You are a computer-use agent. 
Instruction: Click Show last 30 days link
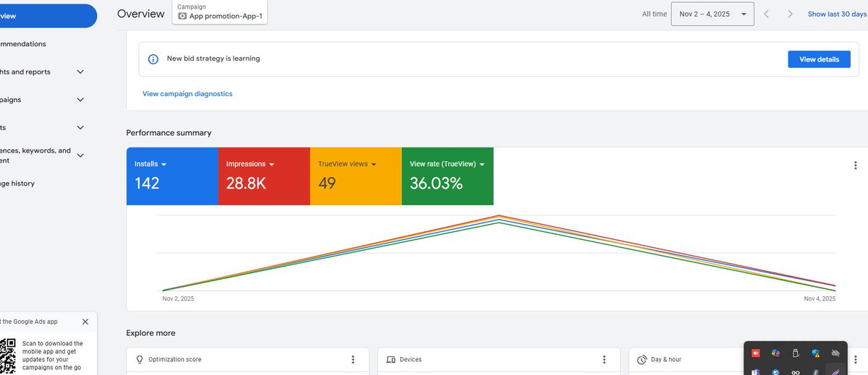(837, 14)
